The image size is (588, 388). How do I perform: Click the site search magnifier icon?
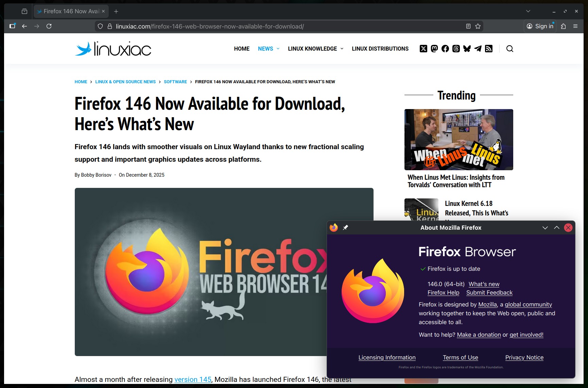point(509,49)
